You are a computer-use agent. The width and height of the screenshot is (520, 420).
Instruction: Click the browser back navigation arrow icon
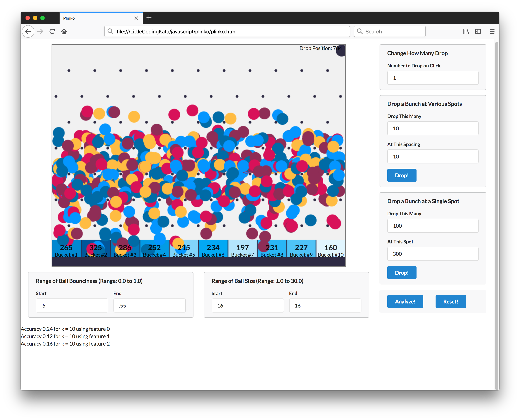(x=28, y=31)
